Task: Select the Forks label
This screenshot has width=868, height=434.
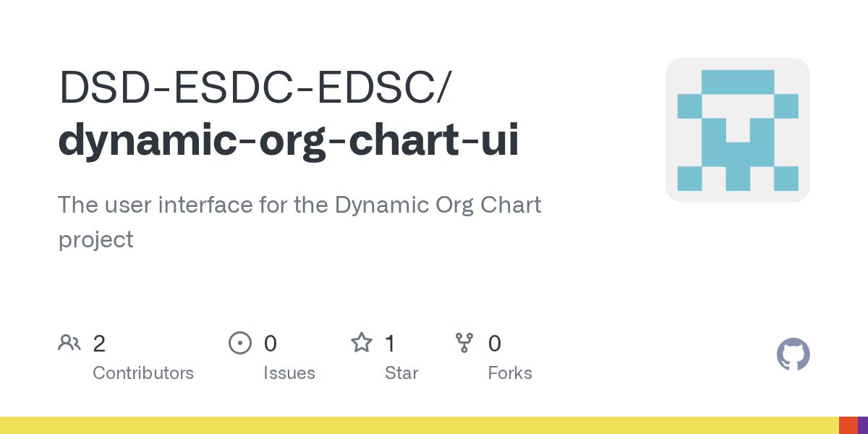Action: tap(510, 373)
